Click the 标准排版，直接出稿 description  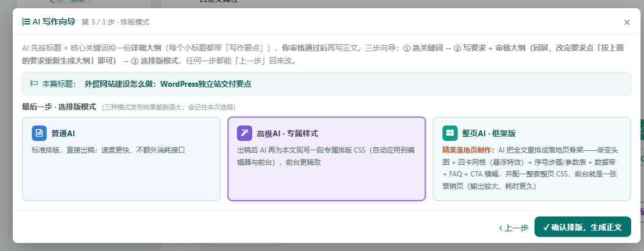point(109,150)
